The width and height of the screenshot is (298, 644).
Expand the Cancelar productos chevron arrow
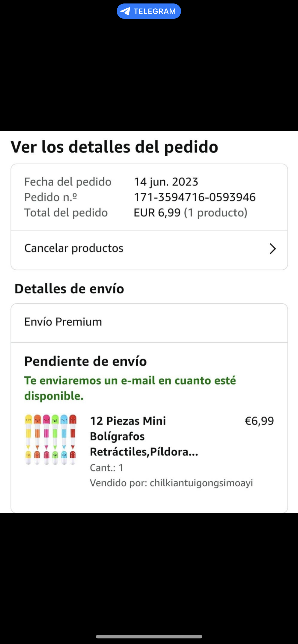(272, 249)
